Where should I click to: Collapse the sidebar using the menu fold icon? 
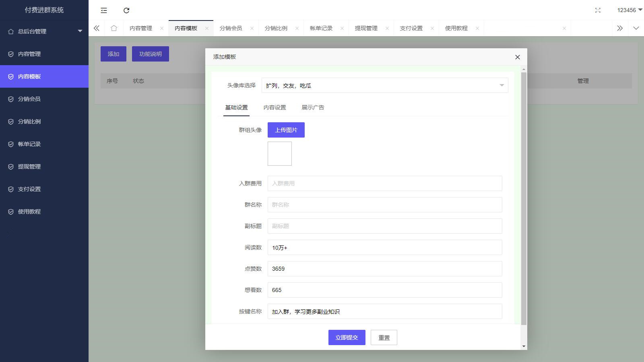point(104,10)
